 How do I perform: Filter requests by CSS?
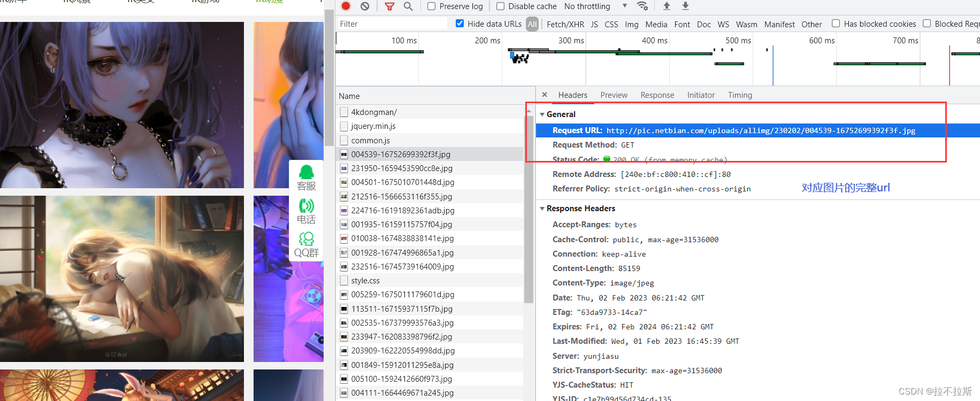(x=611, y=24)
